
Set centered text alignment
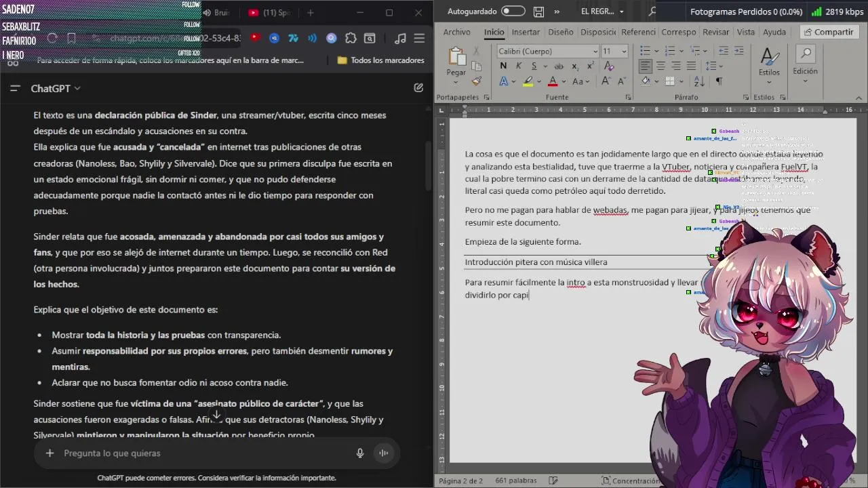(660, 66)
